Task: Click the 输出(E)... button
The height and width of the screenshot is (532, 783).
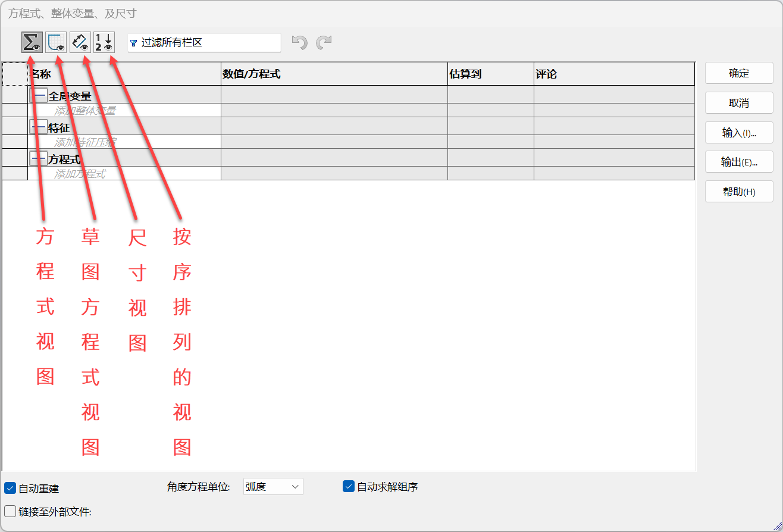Action: 739,162
